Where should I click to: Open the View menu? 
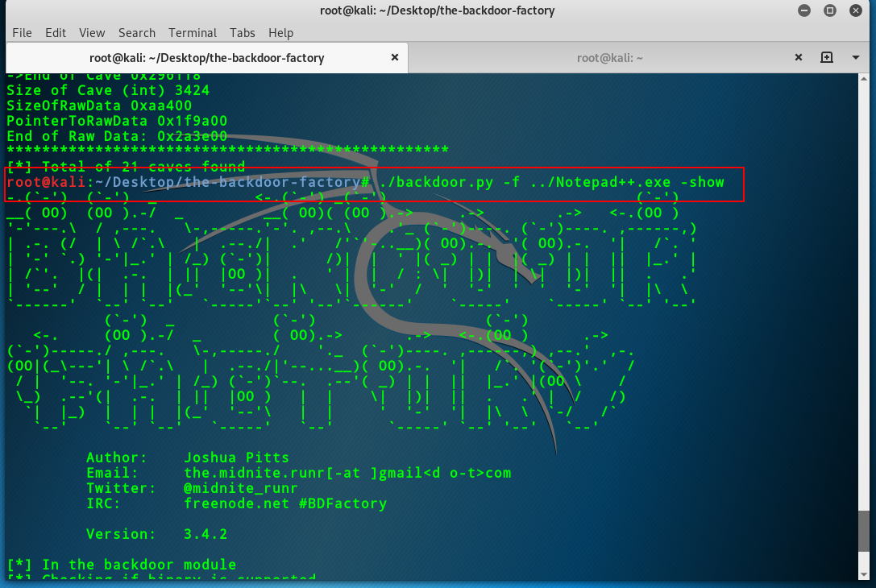[92, 33]
